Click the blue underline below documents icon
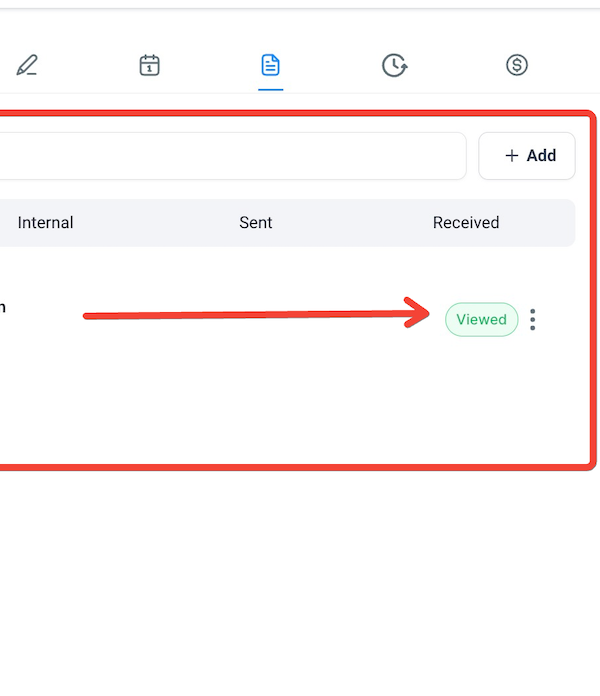This screenshot has height=696, width=600. tap(270, 89)
